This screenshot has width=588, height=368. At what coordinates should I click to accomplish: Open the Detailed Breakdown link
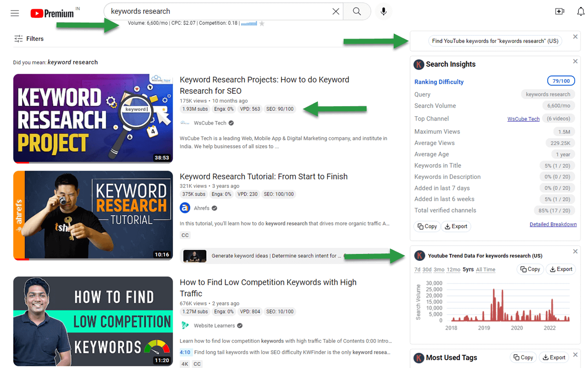coord(553,224)
